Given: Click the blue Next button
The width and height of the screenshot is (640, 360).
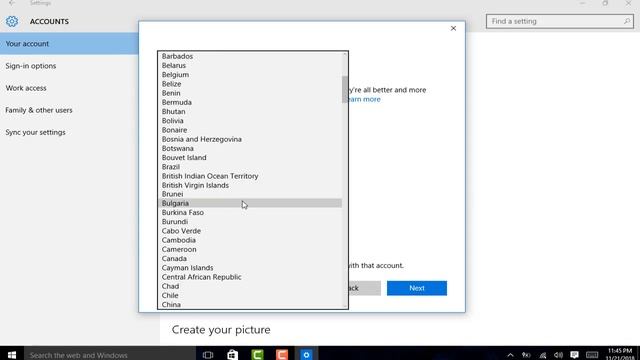Looking at the screenshot, I should [417, 288].
